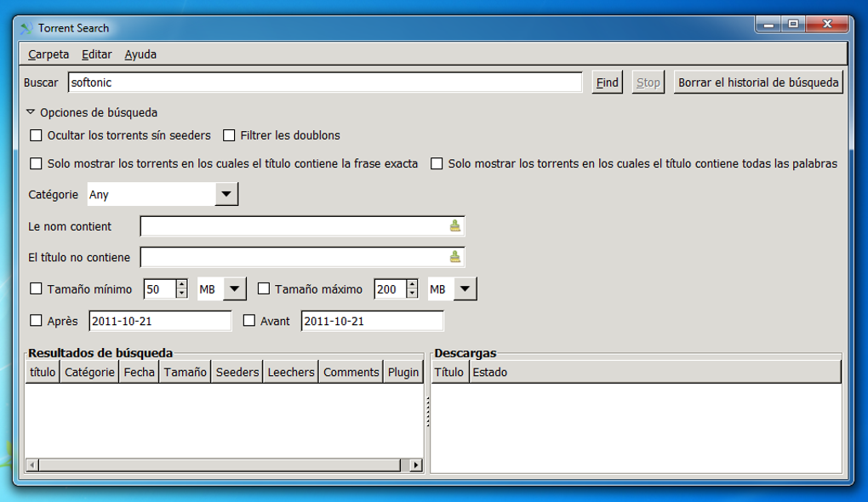Click the Buscar field containing 'softonic'
Viewport: 868px width, 502px height.
325,83
